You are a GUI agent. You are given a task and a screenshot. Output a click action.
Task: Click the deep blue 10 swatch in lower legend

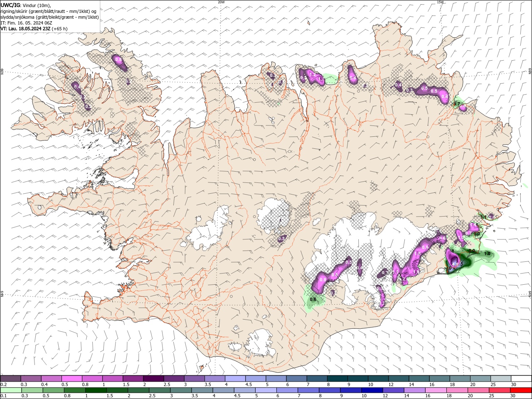[372, 390]
